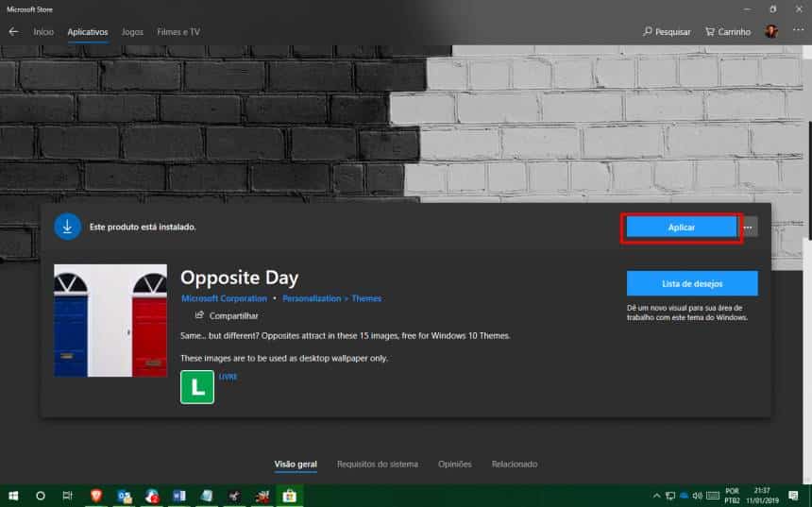Screen dimensions: 812x507
Task: Click Microsoft Store taskbar icon
Action: coord(290,496)
